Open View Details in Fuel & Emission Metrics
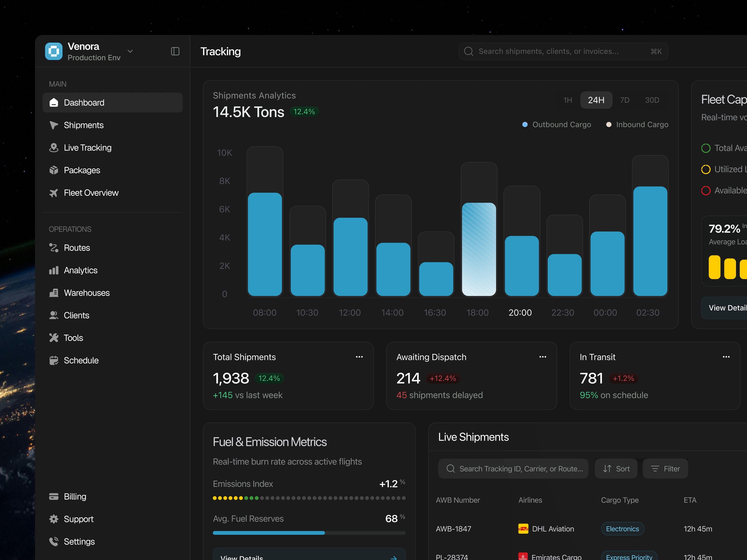The height and width of the screenshot is (560, 747). (309, 554)
